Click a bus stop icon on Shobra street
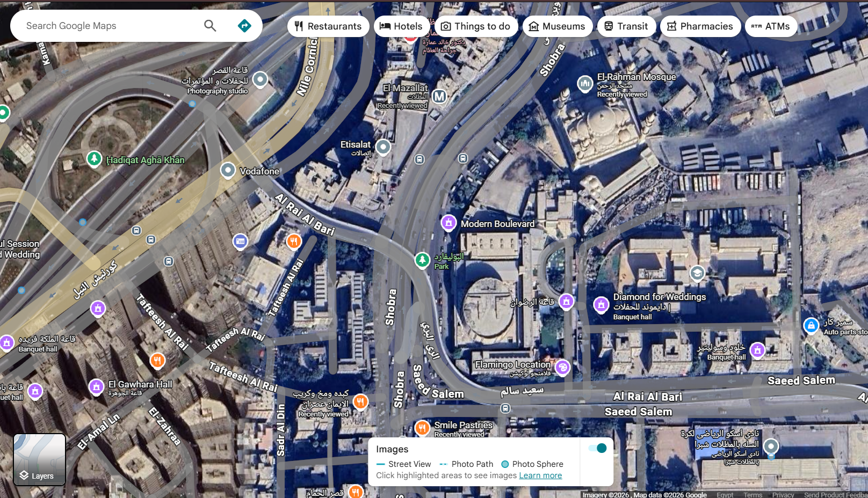The image size is (868, 498). [419, 159]
